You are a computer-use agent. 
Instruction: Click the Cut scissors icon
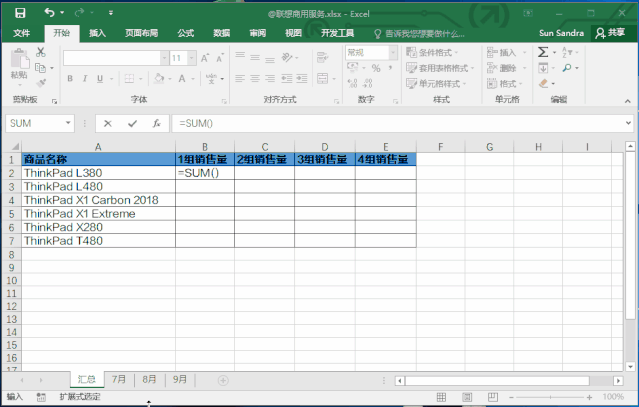tap(41, 52)
